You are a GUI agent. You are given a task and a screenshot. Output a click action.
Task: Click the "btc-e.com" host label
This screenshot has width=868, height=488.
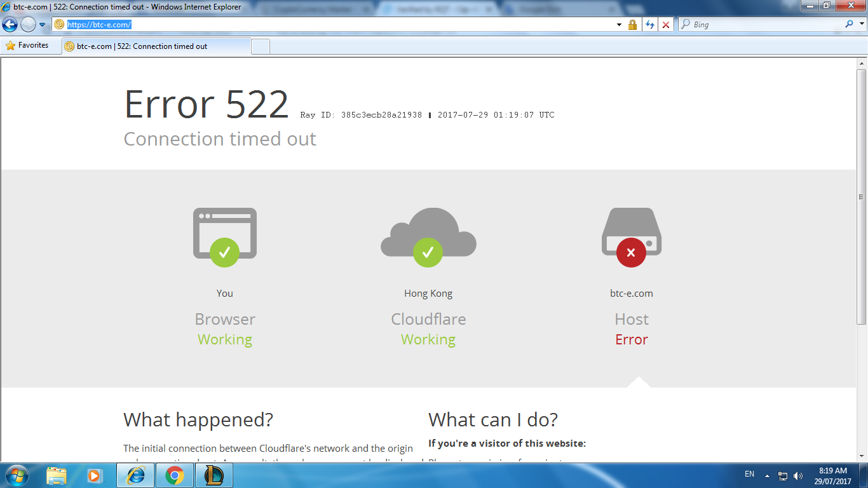[x=632, y=294]
